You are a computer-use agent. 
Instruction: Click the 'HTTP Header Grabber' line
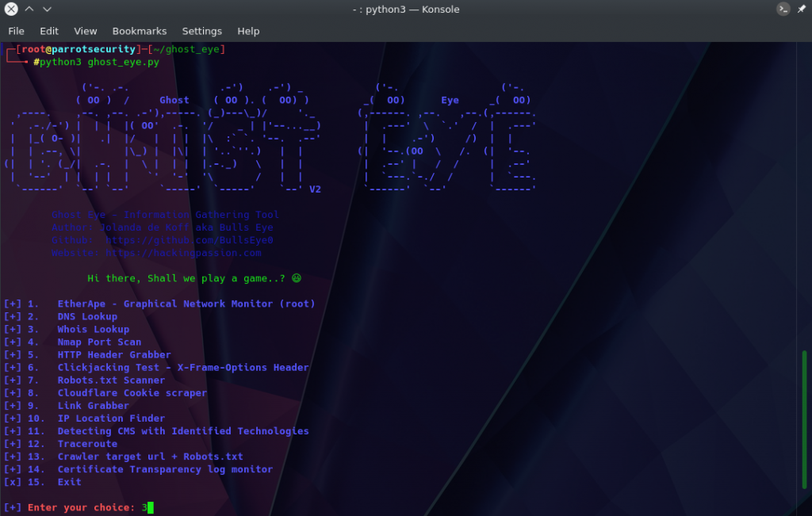pyautogui.click(x=87, y=354)
